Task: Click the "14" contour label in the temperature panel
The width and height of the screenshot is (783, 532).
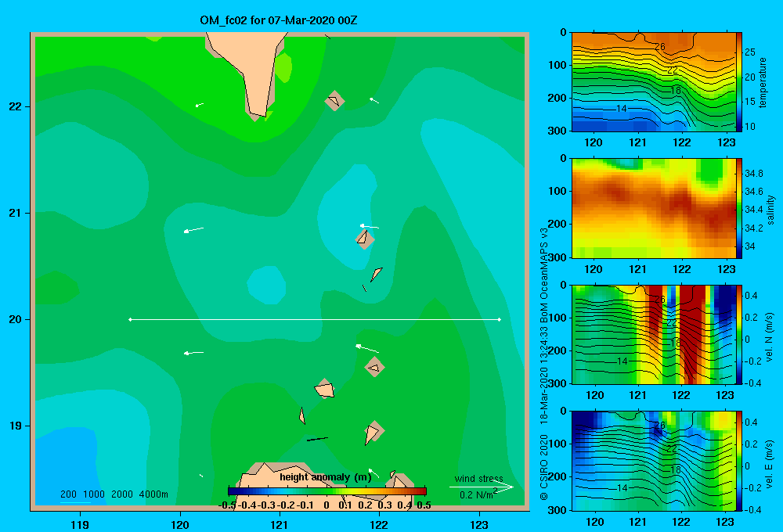Action: click(x=621, y=108)
